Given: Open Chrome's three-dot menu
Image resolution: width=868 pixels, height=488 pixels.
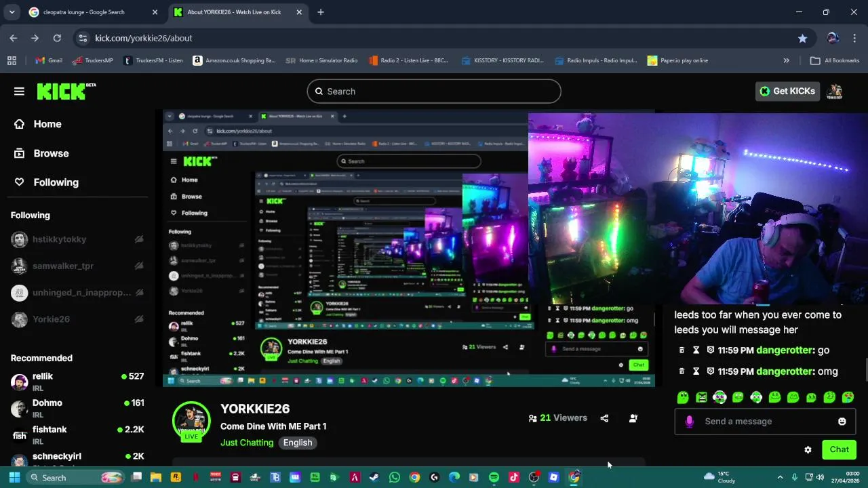Looking at the screenshot, I should (x=854, y=38).
